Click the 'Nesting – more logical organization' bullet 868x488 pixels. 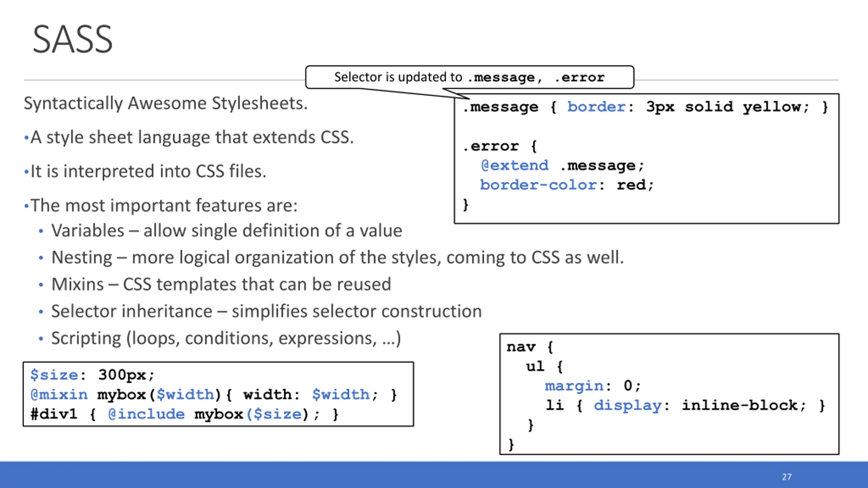click(x=337, y=258)
